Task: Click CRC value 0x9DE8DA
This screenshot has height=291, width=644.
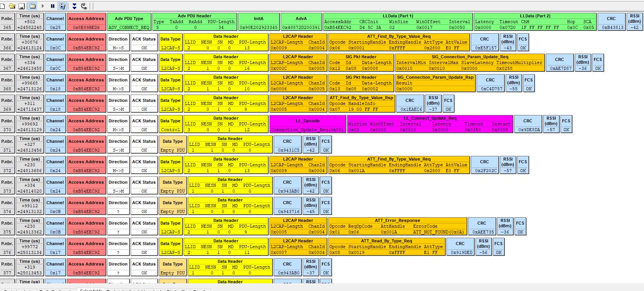Action: (528, 124)
